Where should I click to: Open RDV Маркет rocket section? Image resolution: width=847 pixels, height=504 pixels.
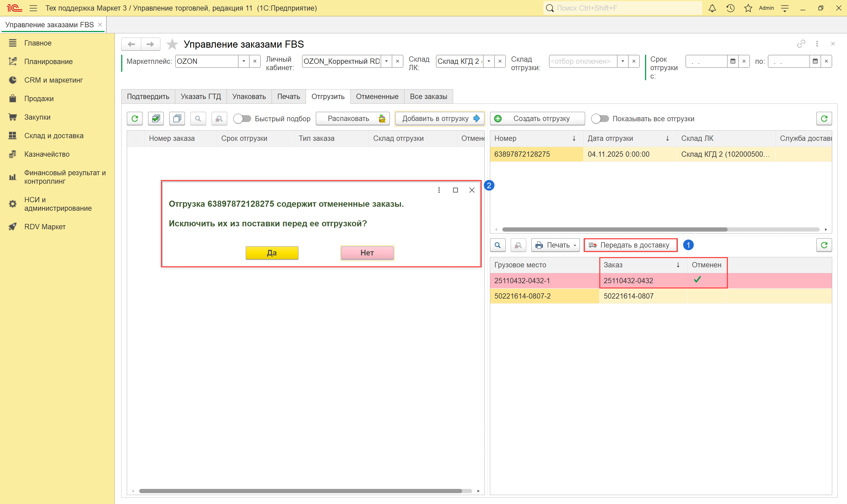coord(44,227)
